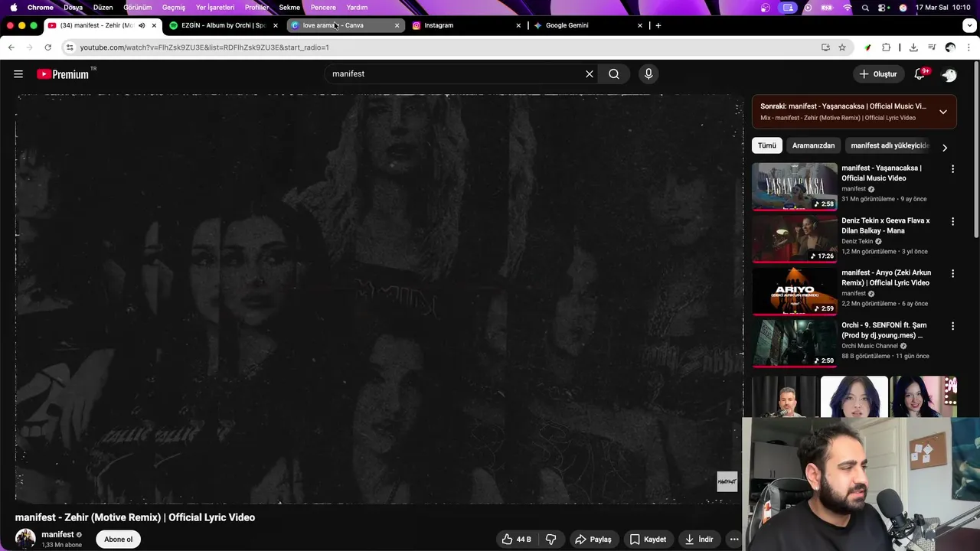Click the manifest watermark on video
This screenshot has width=980, height=551.
point(727,481)
